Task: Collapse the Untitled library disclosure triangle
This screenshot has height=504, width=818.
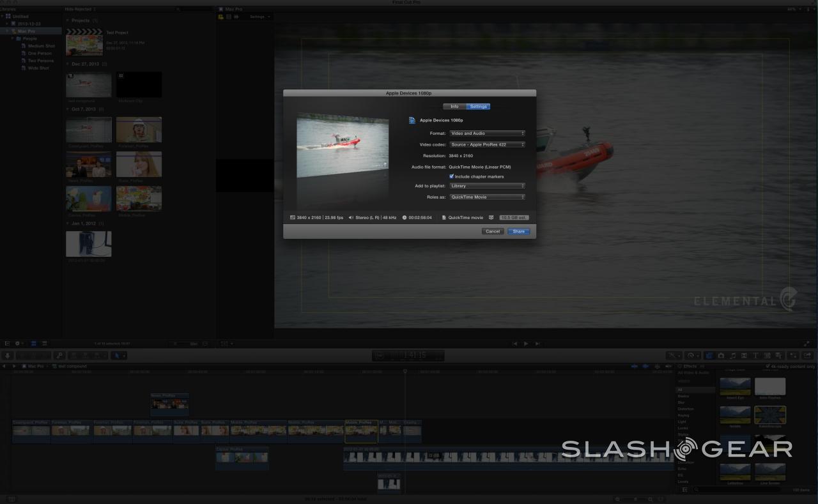Action: pyautogui.click(x=3, y=17)
